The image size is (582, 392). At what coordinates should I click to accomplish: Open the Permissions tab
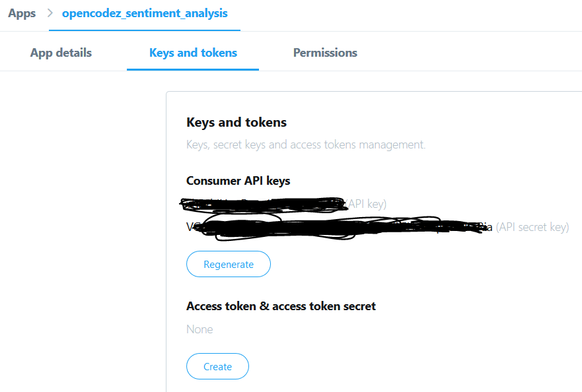pos(325,53)
